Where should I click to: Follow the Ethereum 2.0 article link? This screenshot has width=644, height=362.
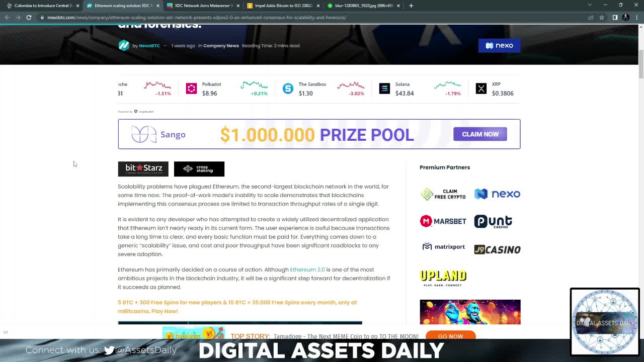tap(307, 269)
